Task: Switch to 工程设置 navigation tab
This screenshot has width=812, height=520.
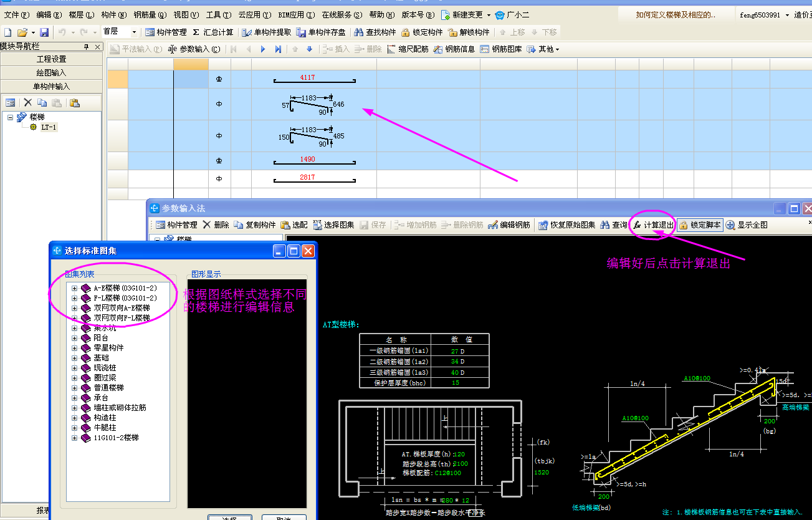Action: [51, 59]
